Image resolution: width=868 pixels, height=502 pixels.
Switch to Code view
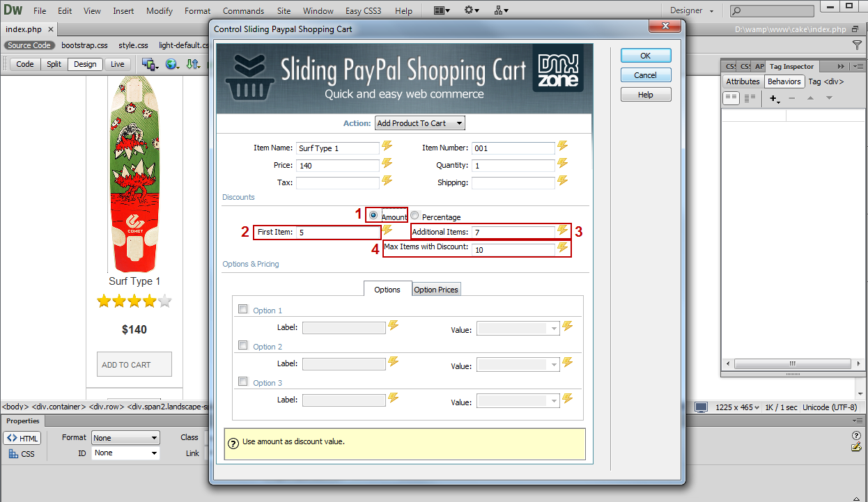(25, 64)
